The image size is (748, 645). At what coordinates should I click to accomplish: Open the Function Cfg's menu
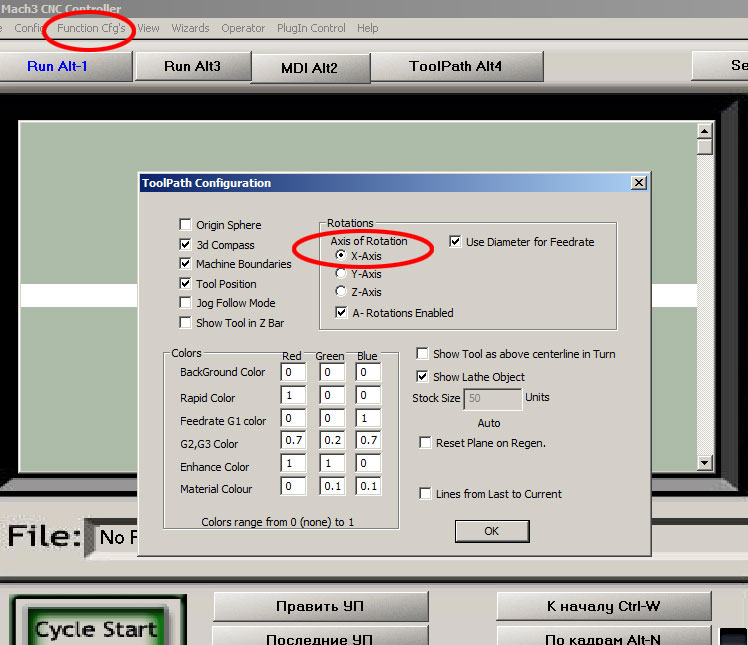tap(91, 28)
